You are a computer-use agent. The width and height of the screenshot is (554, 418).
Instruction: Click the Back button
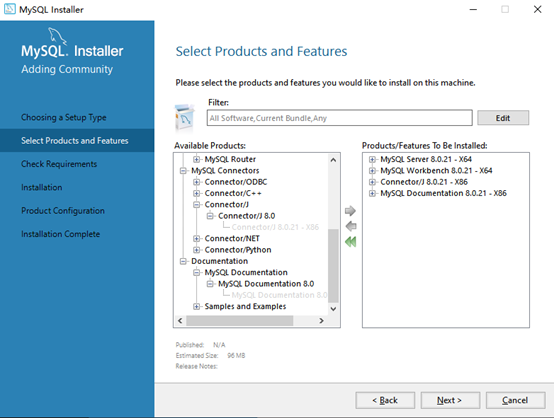(385, 400)
